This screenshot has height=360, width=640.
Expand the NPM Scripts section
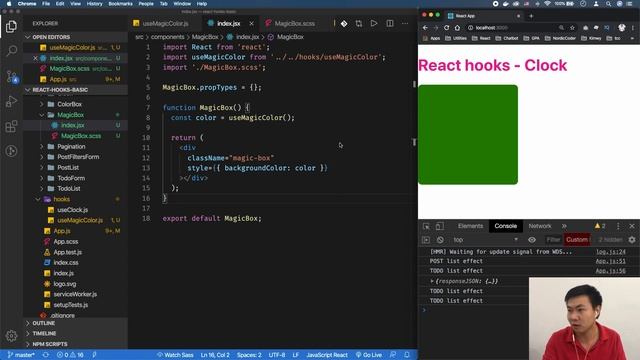tap(75, 344)
